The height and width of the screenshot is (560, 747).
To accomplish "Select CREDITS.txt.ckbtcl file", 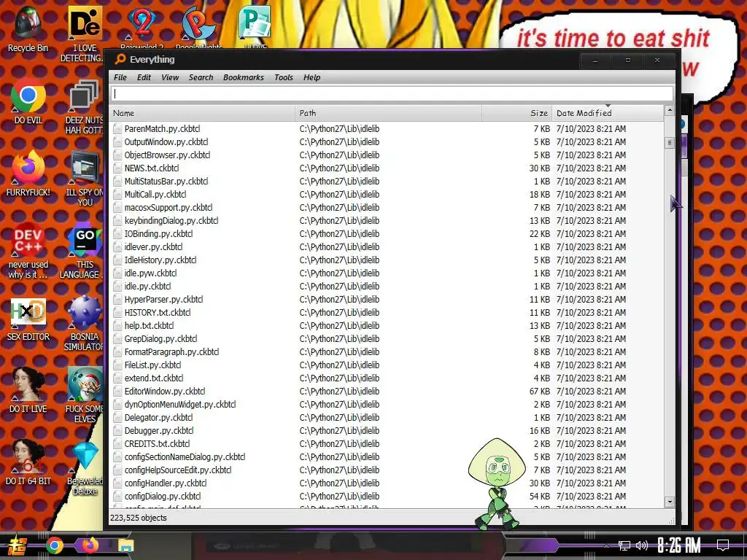I will (x=386, y=444).
